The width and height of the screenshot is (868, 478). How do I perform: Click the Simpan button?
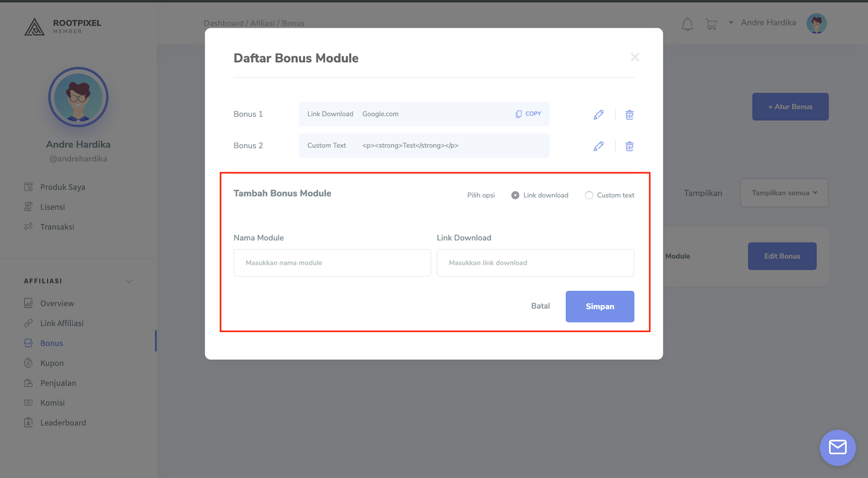[600, 307]
